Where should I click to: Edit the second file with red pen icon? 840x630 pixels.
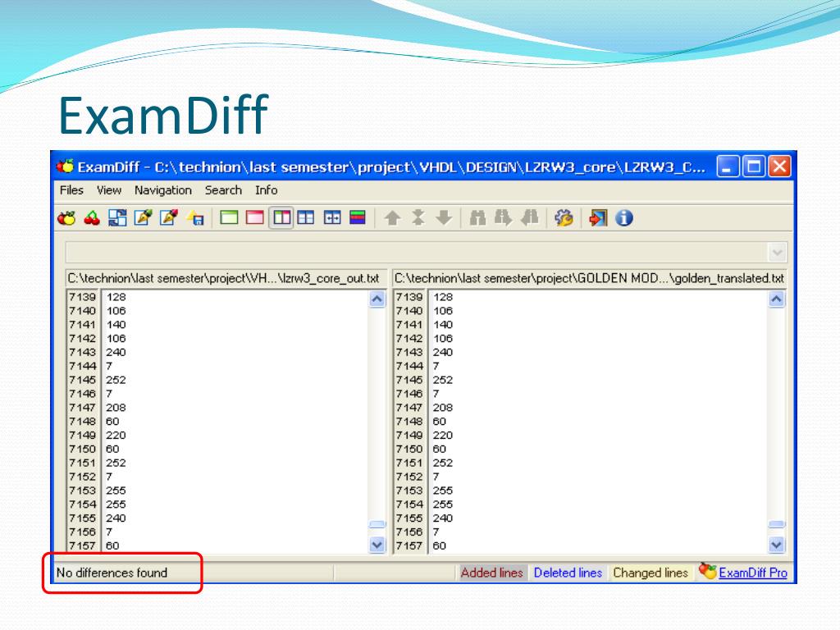point(169,218)
